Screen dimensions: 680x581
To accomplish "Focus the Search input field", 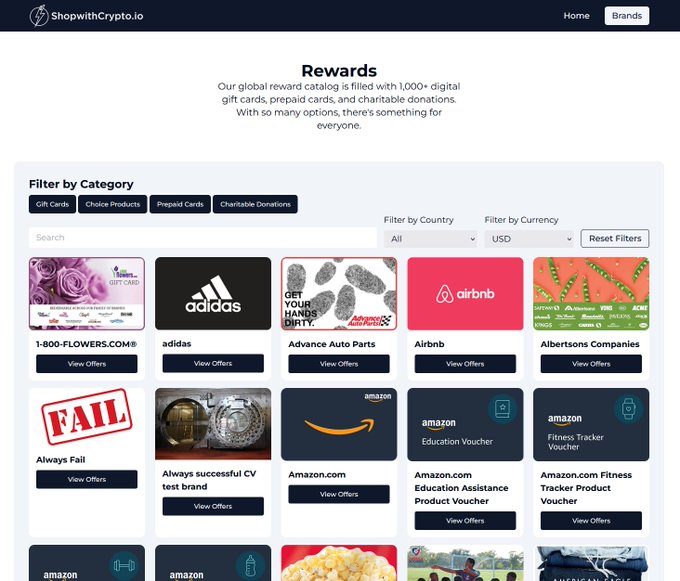I will click(x=203, y=238).
